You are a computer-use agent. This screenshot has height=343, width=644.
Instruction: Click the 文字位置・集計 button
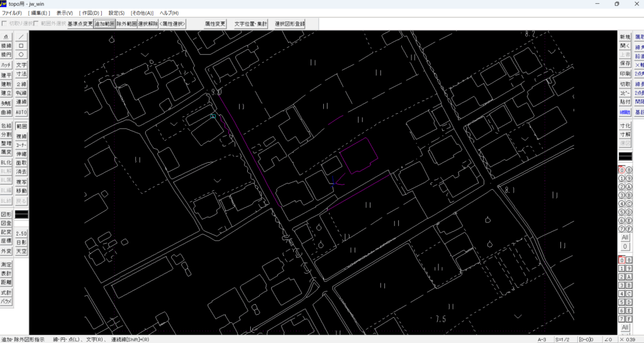(250, 24)
